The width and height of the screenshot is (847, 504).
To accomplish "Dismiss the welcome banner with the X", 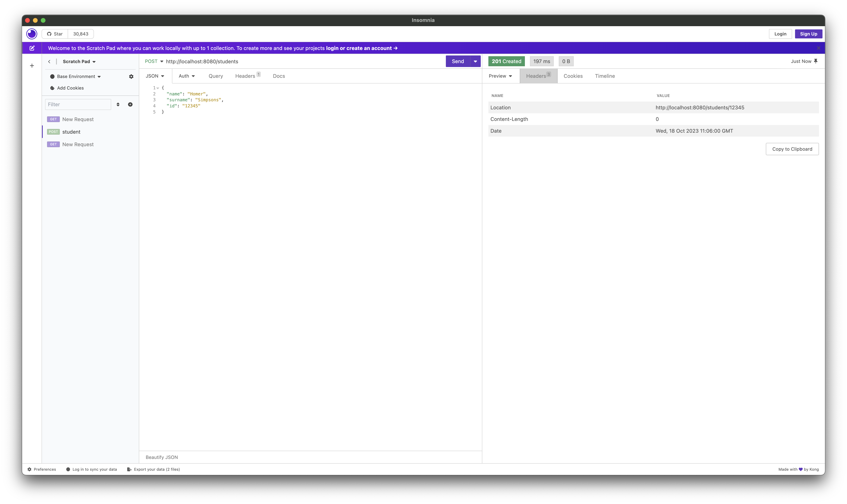I will point(818,48).
